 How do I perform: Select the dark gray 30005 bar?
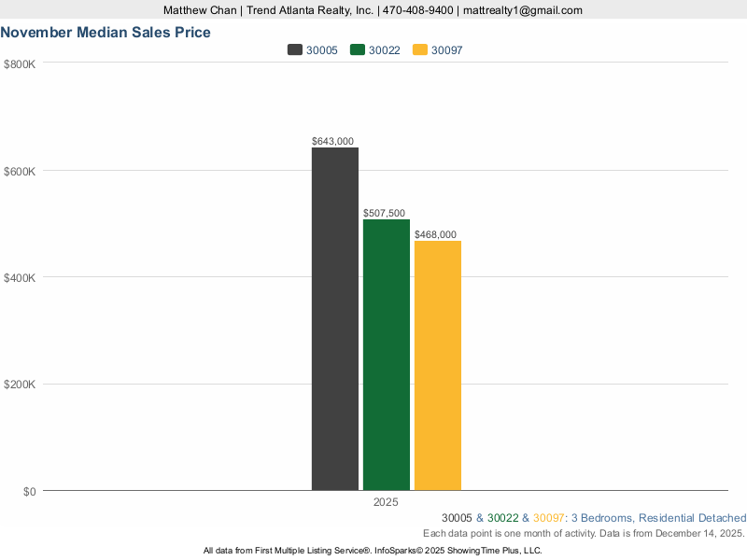[335, 318]
